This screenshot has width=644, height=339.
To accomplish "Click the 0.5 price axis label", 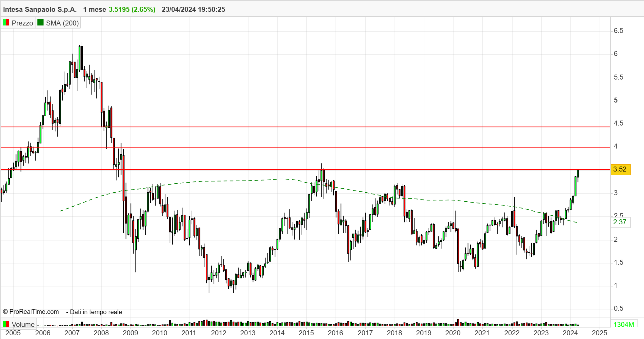I will (x=619, y=308).
